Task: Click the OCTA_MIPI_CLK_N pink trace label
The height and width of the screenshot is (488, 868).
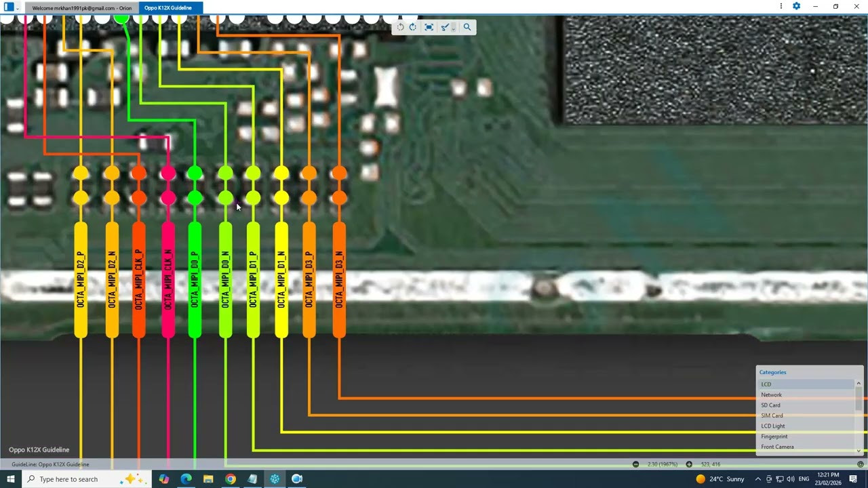Action: click(x=167, y=279)
